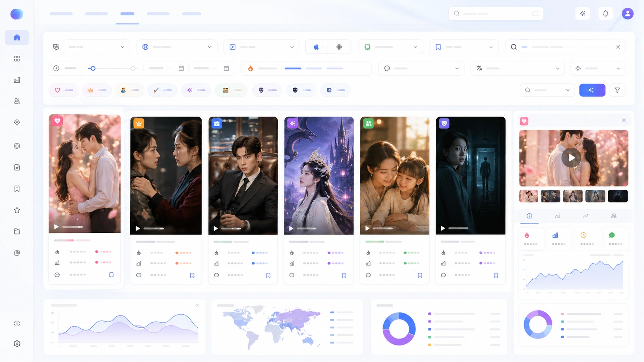Expand the dropdown beside the mask icon

coord(96,47)
